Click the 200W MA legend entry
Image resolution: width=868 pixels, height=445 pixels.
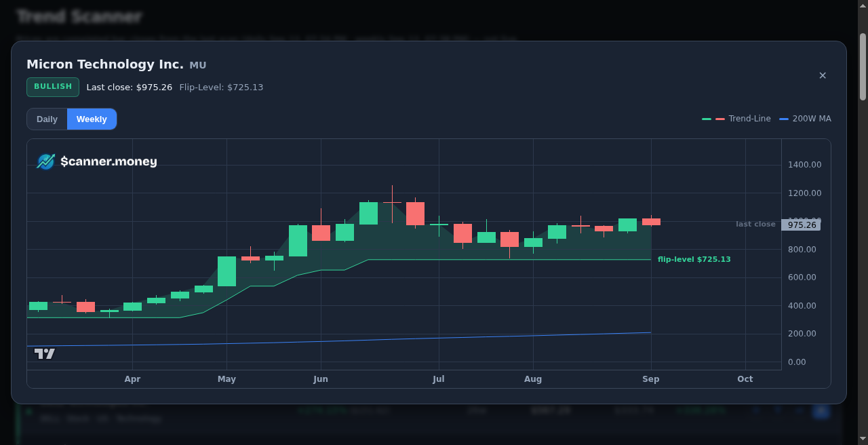(x=805, y=119)
